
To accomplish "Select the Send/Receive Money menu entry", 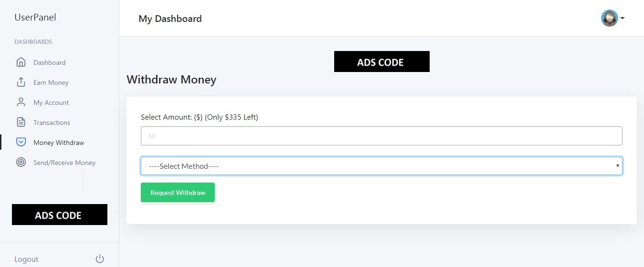I will [64, 163].
